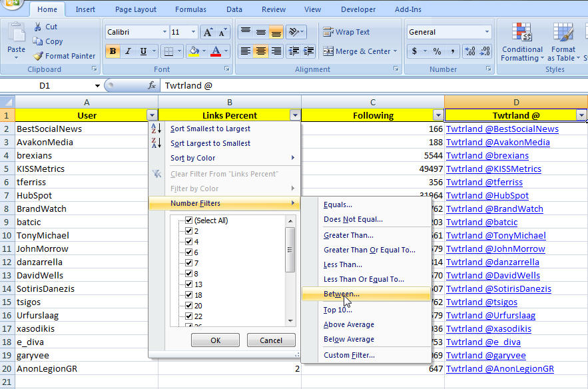Expand the Following column filter arrow
The width and height of the screenshot is (588, 389).
(438, 115)
